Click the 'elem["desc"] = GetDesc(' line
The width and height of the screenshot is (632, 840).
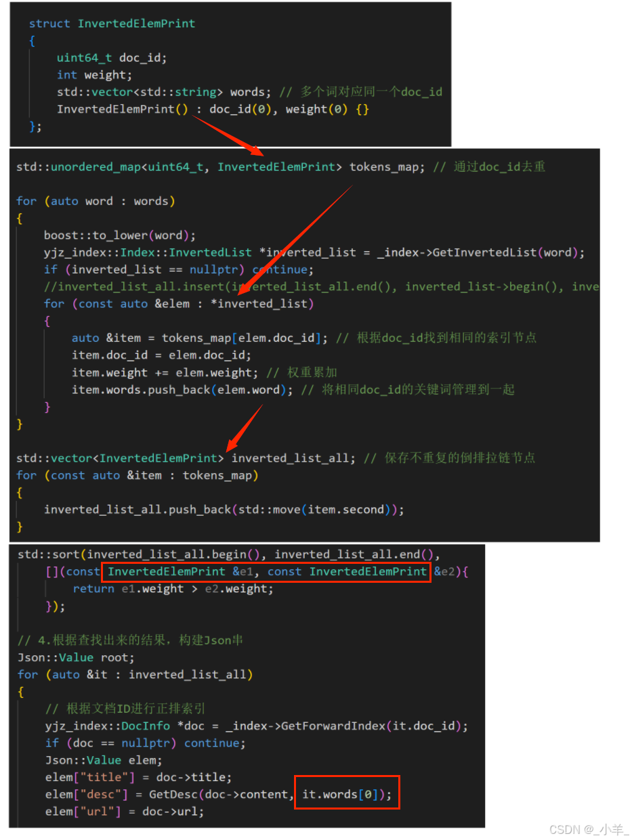[219, 795]
